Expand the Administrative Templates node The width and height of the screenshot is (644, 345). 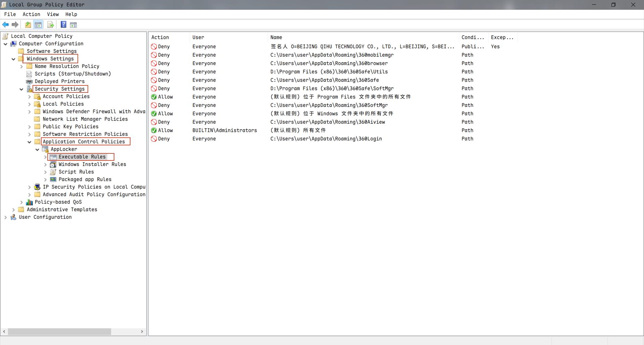point(13,210)
